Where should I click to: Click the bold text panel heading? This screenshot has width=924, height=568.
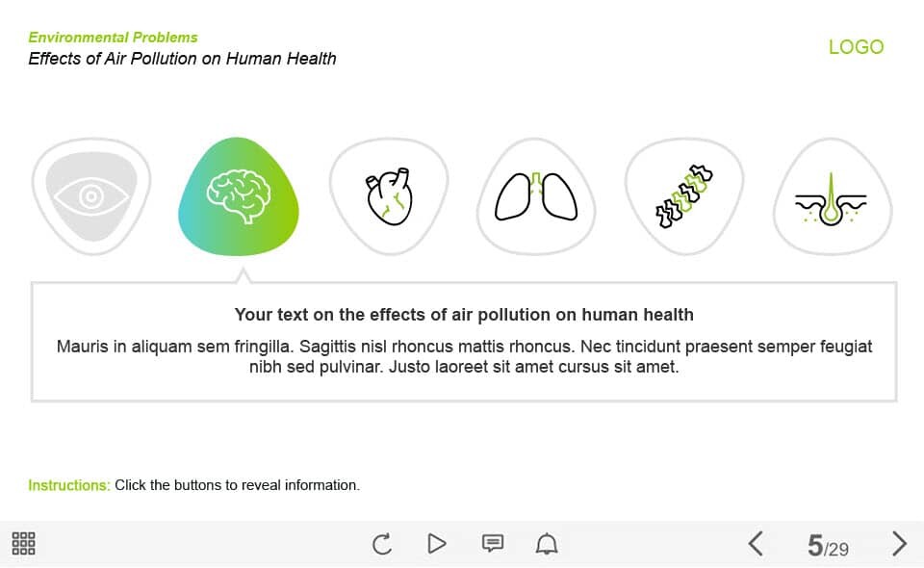pos(464,315)
